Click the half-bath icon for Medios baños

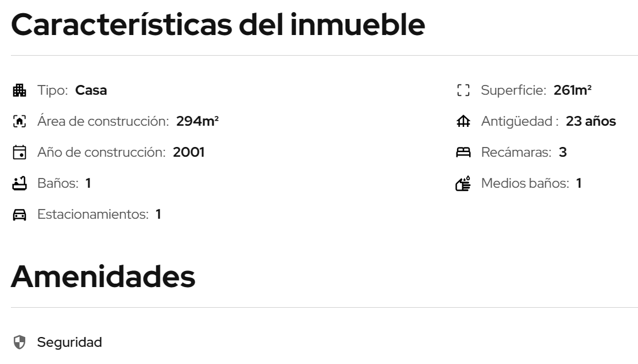coord(463,184)
